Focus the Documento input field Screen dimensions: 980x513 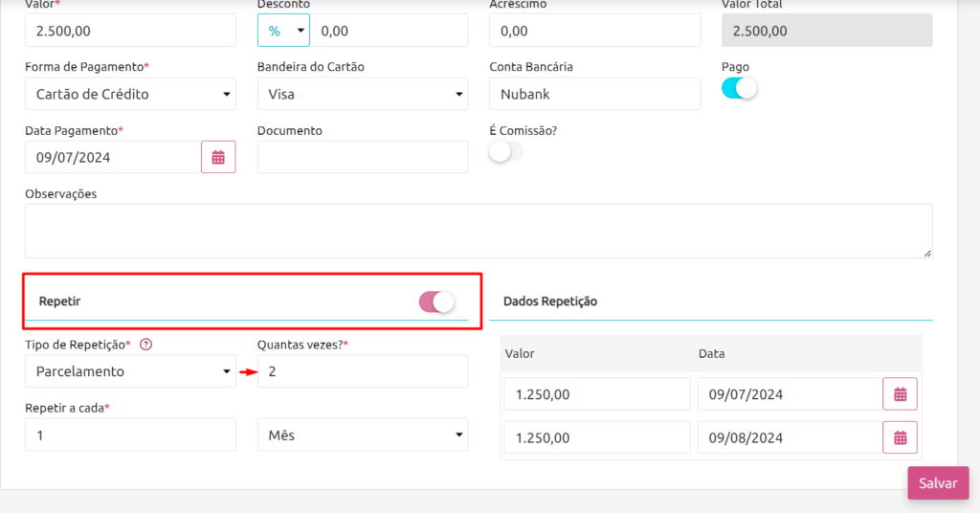(x=363, y=157)
